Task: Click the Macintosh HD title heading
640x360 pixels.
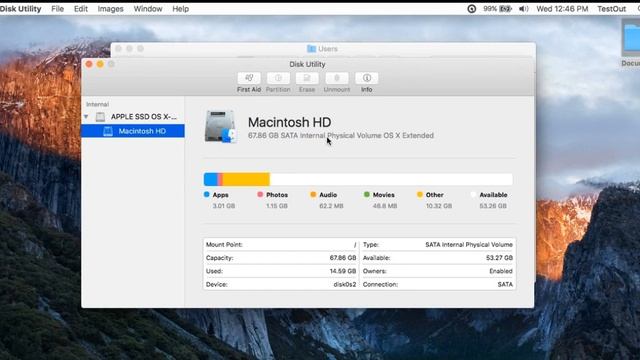Action: pos(289,122)
